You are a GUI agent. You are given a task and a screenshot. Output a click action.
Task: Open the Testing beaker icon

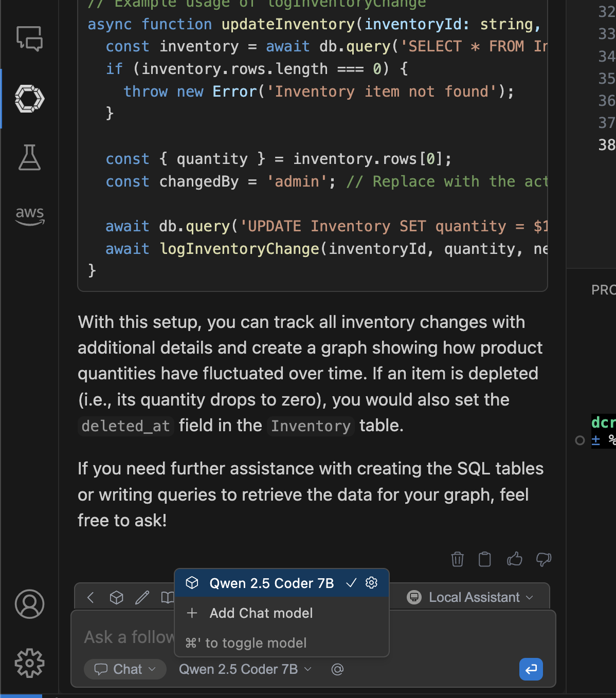click(x=29, y=157)
